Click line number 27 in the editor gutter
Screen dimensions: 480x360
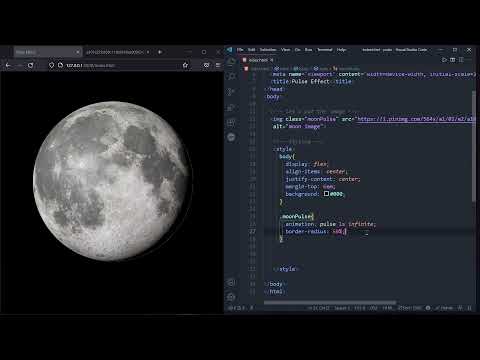tap(252, 231)
